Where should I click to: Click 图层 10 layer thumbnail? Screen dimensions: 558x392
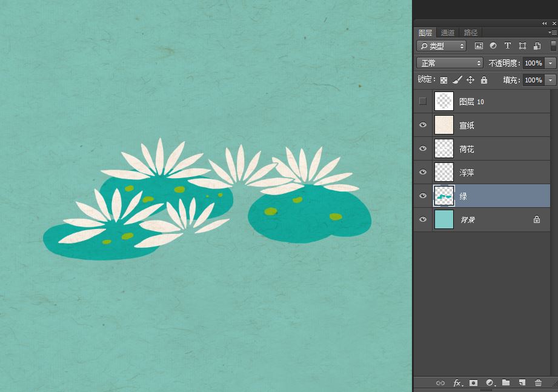coord(444,101)
